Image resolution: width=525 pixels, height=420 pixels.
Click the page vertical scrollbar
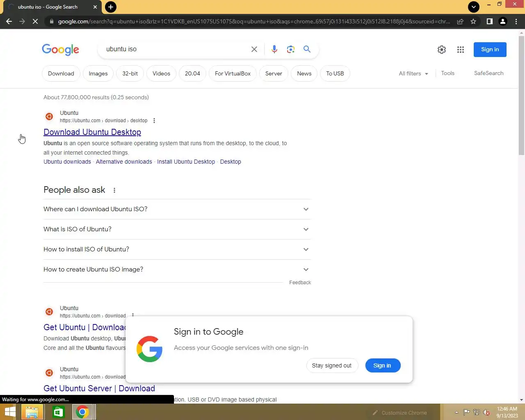521,96
